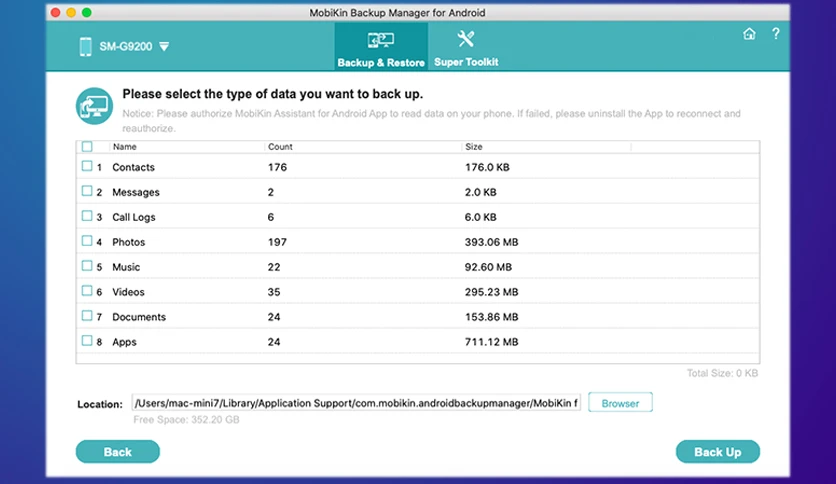Click the Name column header
This screenshot has height=484, width=836.
tap(124, 147)
